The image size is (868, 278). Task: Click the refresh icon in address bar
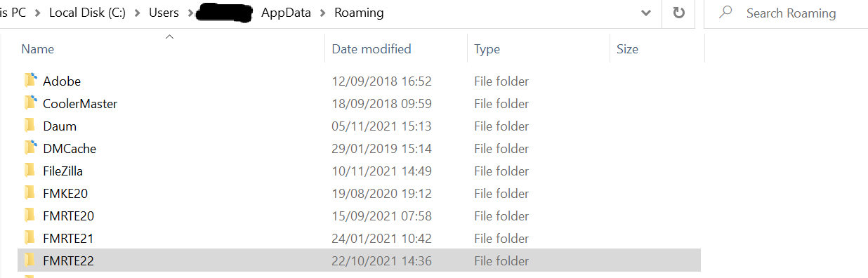(x=678, y=13)
